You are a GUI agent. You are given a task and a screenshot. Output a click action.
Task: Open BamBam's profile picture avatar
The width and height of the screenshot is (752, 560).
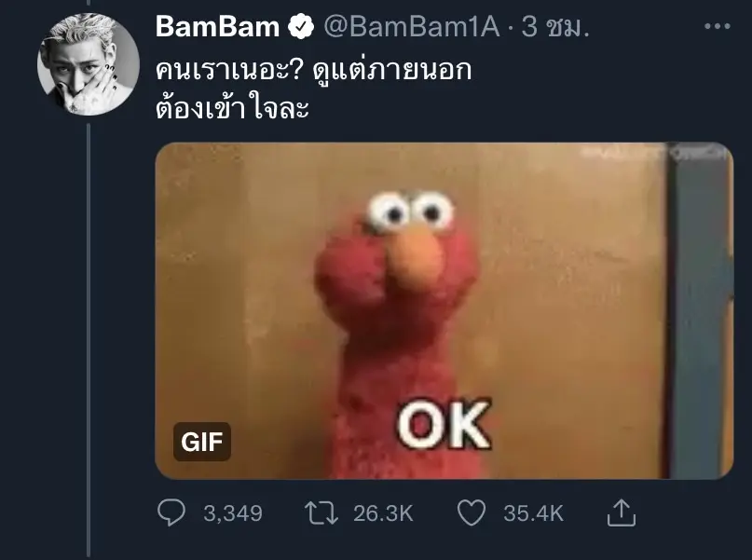click(x=89, y=64)
